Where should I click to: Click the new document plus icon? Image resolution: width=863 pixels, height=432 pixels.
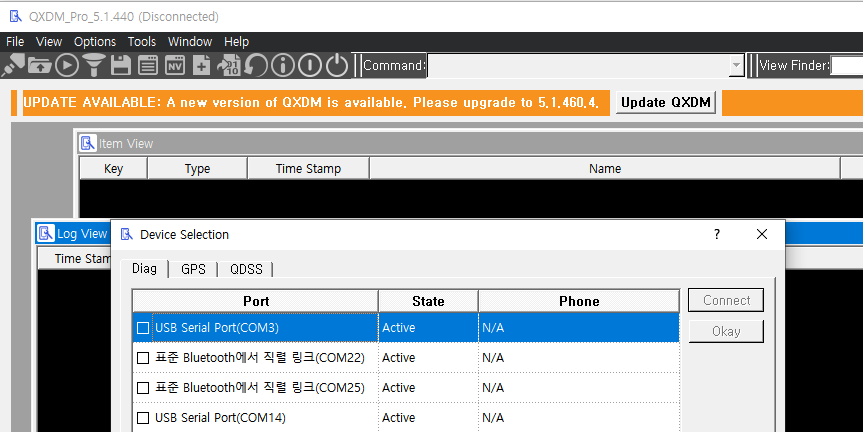(x=201, y=65)
